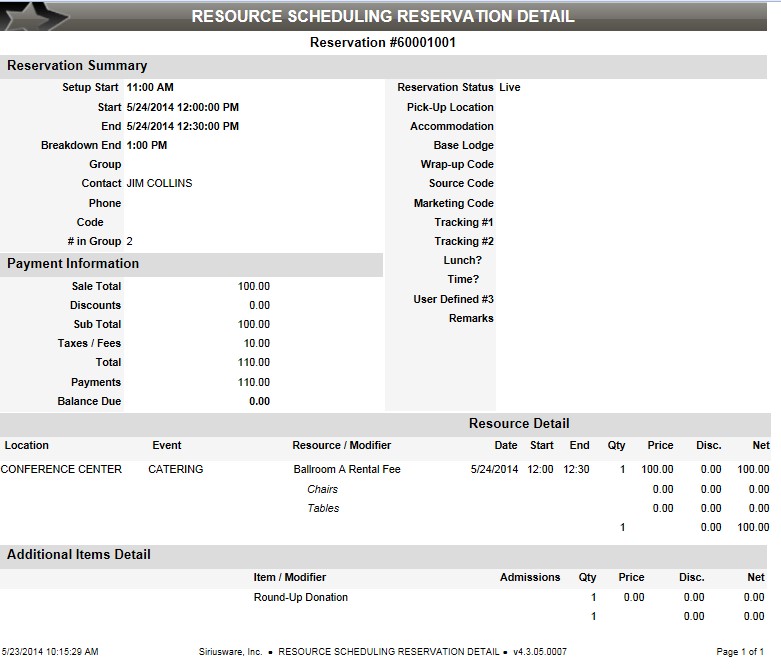The height and width of the screenshot is (669, 781).
Task: Click the Additional Items Detail section header
Action: [x=79, y=554]
